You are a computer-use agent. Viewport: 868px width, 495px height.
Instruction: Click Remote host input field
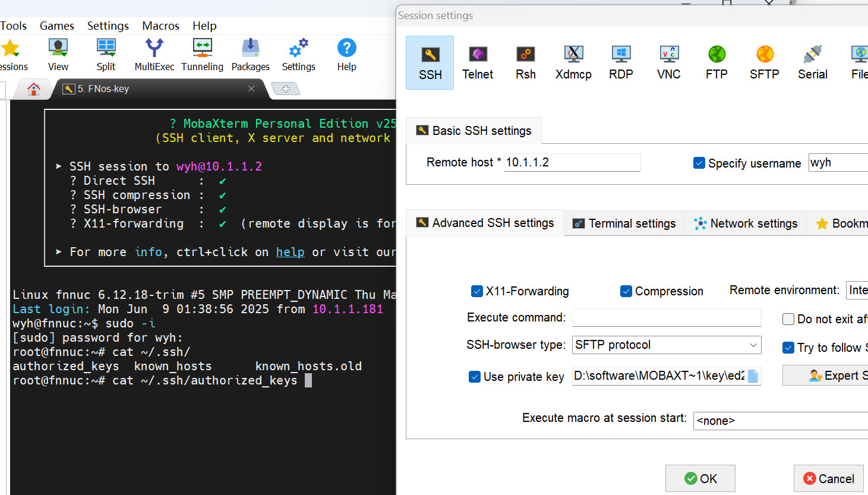(x=572, y=162)
